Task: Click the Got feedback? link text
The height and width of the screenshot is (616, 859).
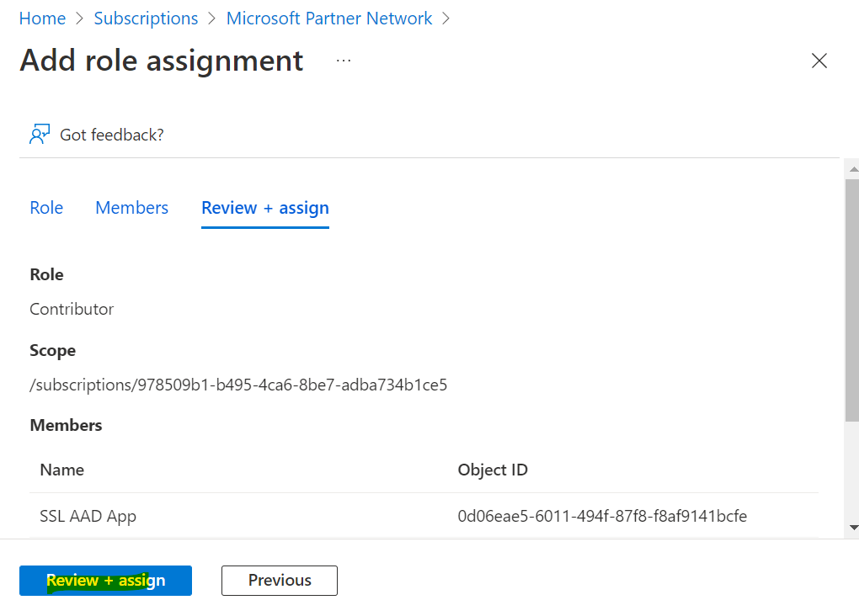Action: (112, 135)
